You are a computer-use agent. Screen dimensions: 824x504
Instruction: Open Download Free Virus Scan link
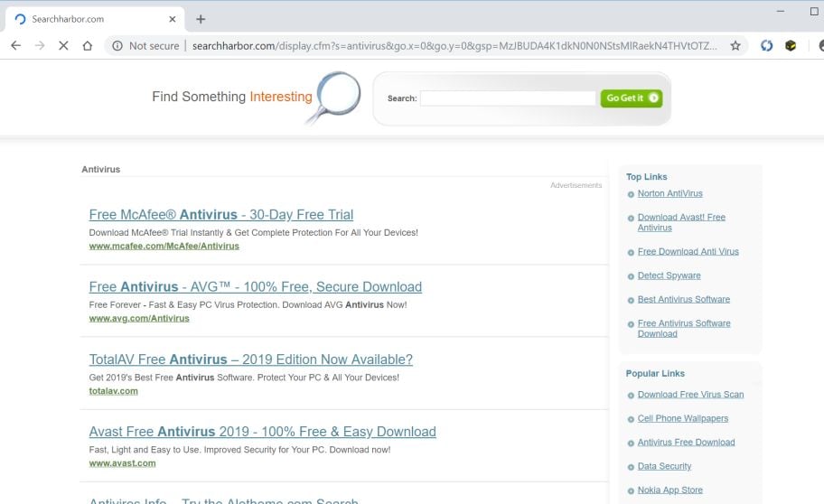coord(690,395)
